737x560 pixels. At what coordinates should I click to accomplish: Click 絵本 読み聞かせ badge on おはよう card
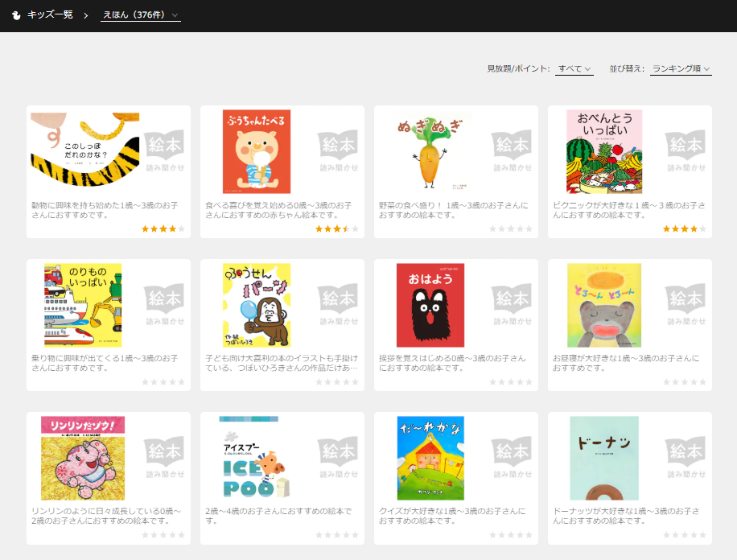tap(513, 305)
